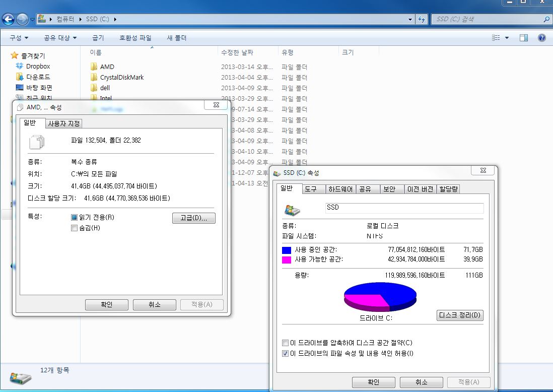Screen dimensions: 553x392
Task: Open the 구성 menu
Action: pos(19,38)
